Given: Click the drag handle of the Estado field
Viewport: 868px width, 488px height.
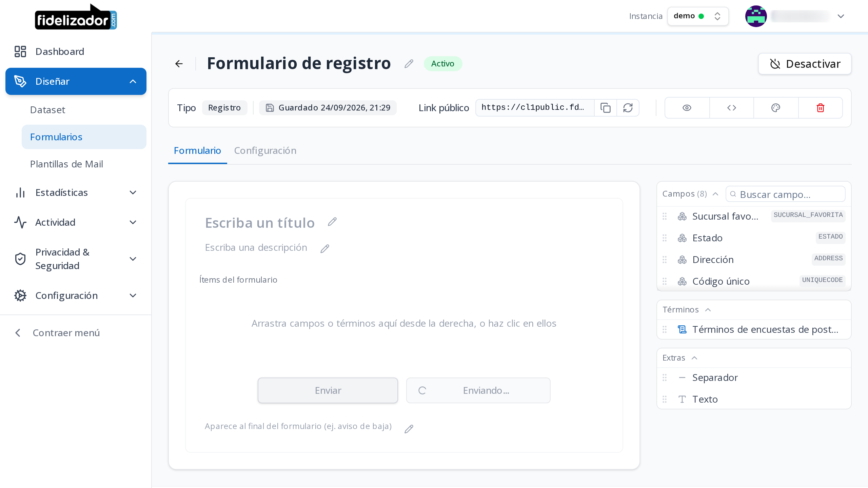Looking at the screenshot, I should [x=665, y=238].
